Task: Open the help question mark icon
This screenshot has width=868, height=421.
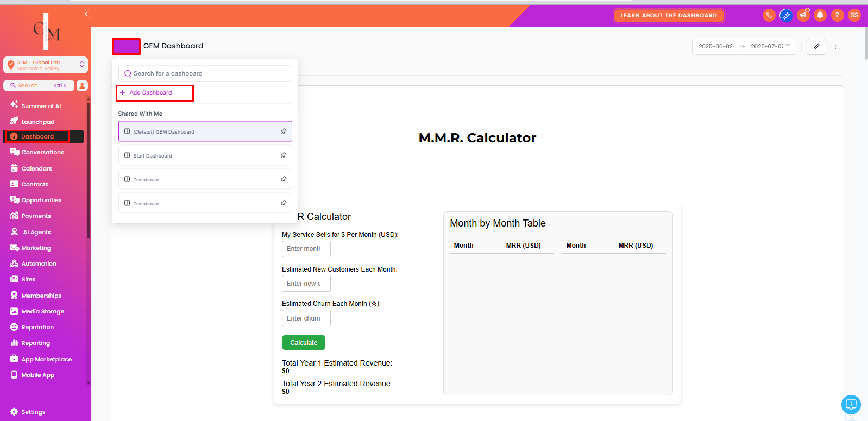Action: click(x=838, y=15)
